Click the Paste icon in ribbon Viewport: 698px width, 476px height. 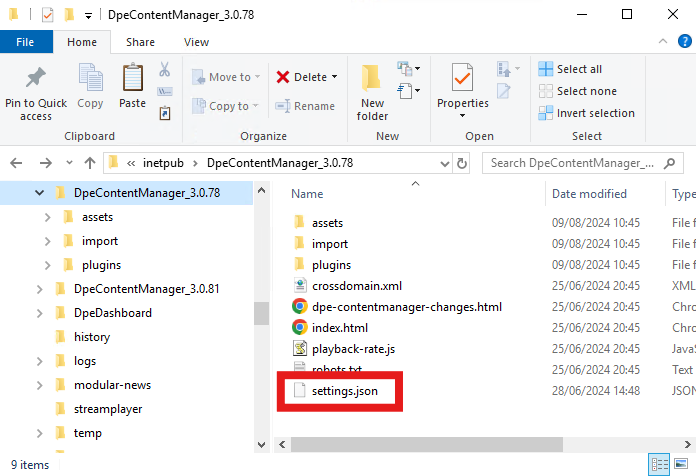(x=132, y=78)
